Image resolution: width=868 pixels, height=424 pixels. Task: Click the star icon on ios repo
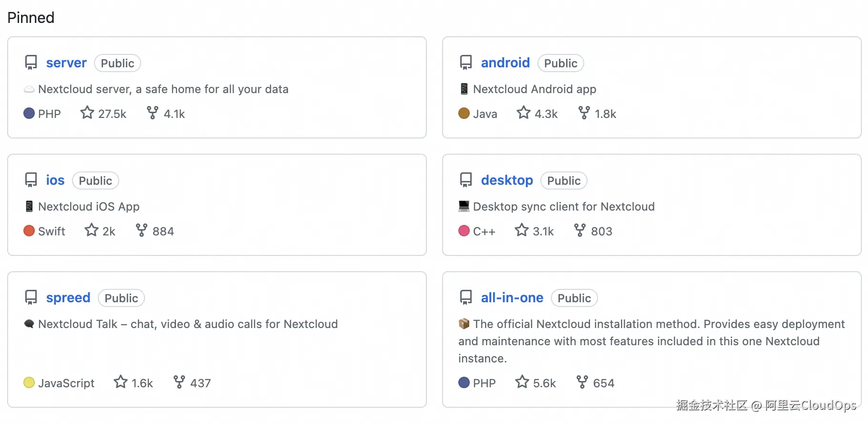tap(91, 231)
